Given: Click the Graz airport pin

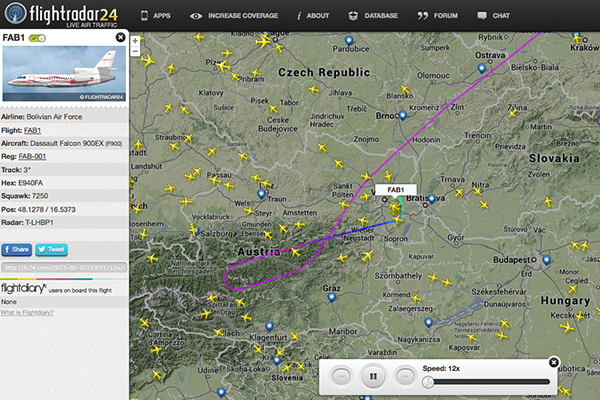Looking at the screenshot, I should [332, 297].
